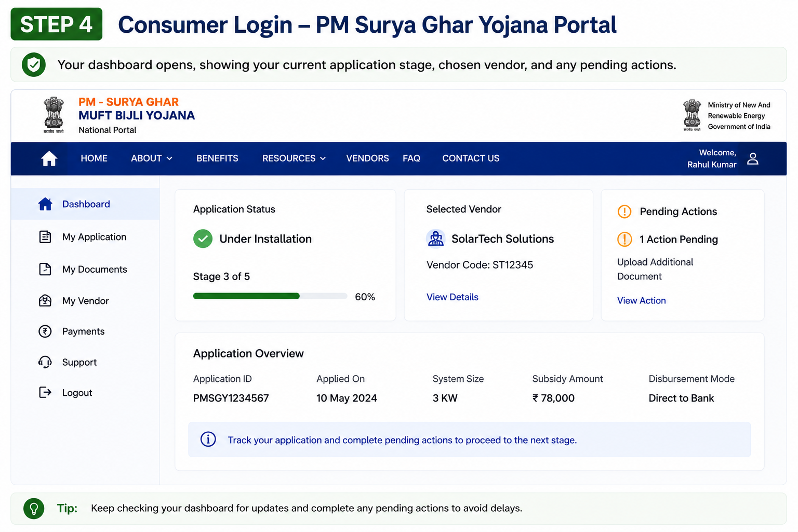The image size is (798, 532).
Task: Click the My Documents file icon
Action: tap(45, 269)
